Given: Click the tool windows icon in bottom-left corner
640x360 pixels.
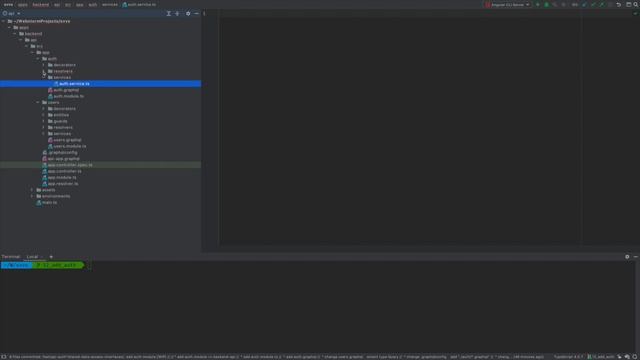Looking at the screenshot, I should [x=3, y=357].
